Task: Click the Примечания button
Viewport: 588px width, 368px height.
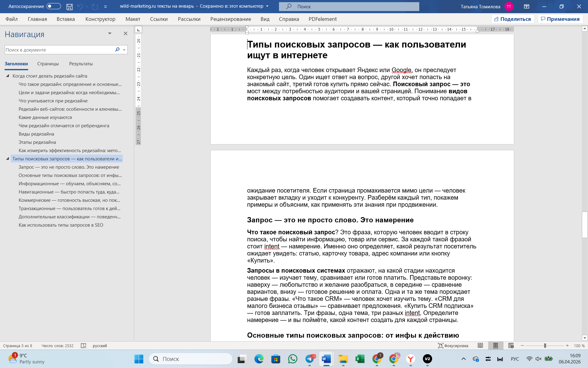Action: (x=560, y=19)
